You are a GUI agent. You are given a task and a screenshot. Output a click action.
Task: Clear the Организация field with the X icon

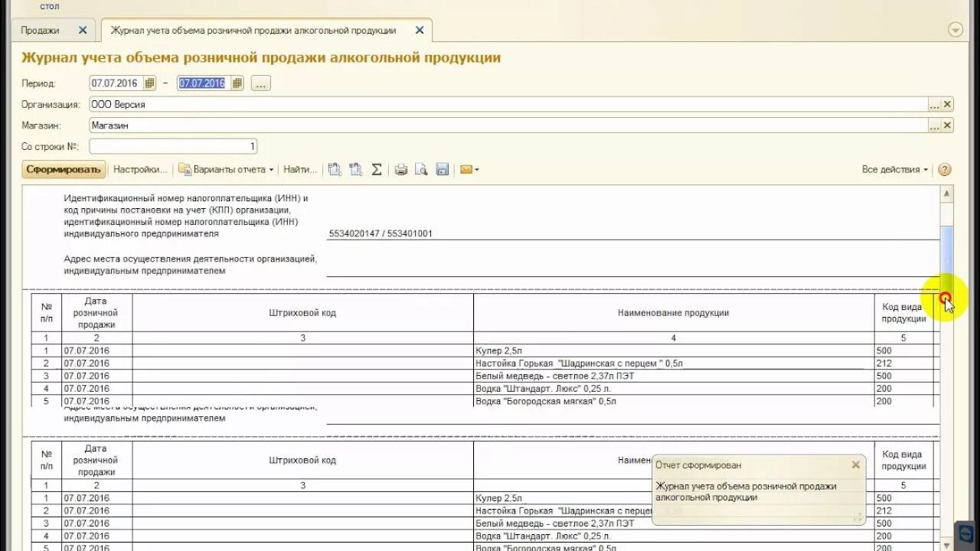pyautogui.click(x=947, y=103)
